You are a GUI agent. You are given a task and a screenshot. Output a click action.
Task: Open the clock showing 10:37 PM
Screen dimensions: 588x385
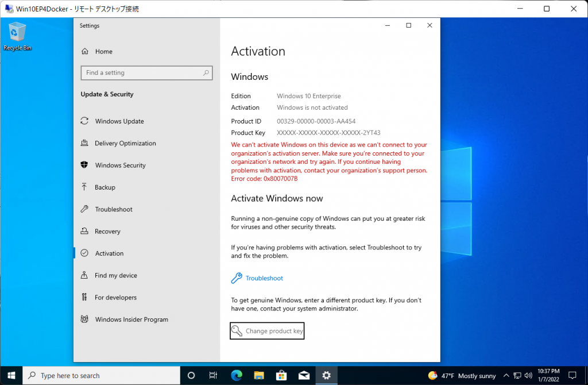[548, 375]
